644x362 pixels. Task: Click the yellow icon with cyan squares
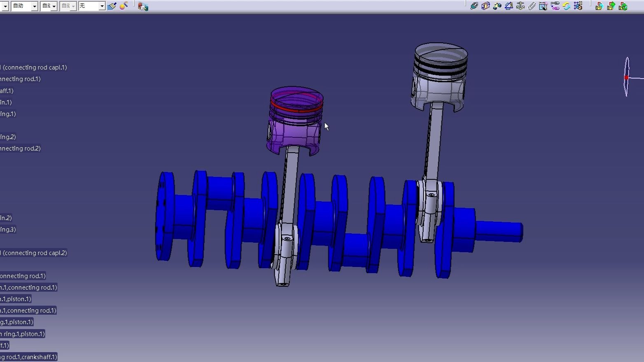click(x=599, y=6)
